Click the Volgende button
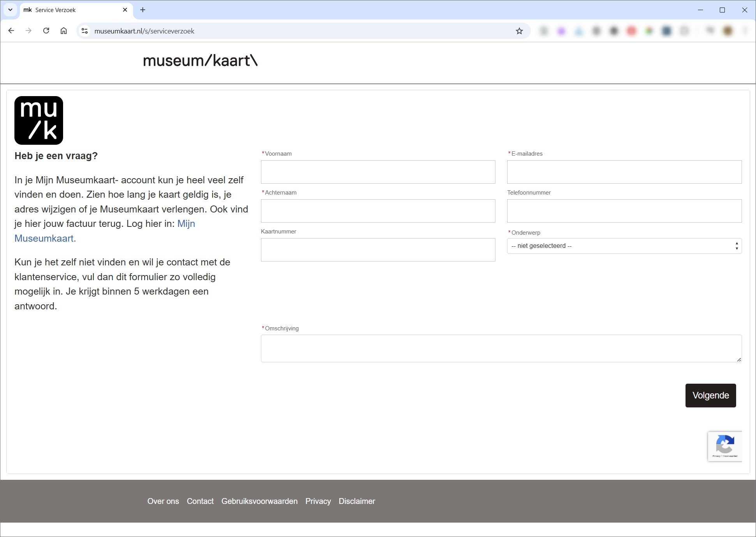This screenshot has width=756, height=537. (710, 395)
